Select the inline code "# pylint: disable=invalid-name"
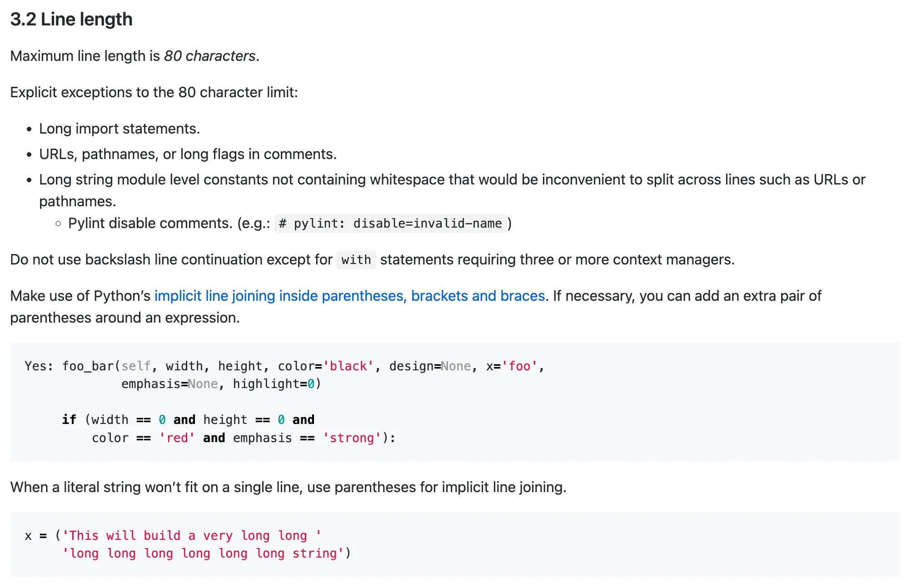Screen dimensions: 916x588 click(x=390, y=223)
